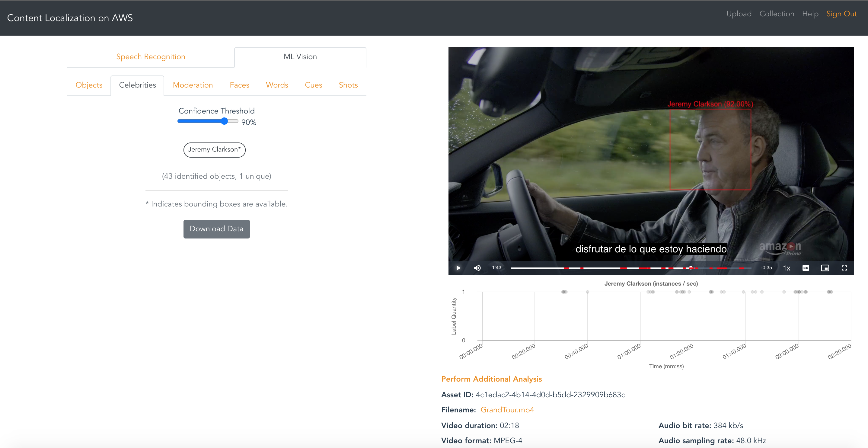This screenshot has height=448, width=868.
Task: Open the Celebrities tab
Action: (138, 85)
